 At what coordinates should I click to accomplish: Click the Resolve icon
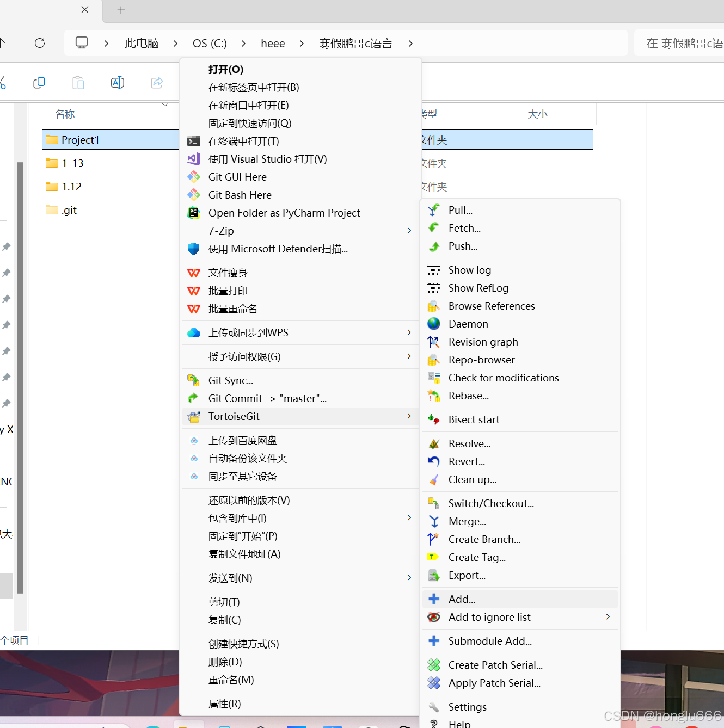pyautogui.click(x=434, y=443)
